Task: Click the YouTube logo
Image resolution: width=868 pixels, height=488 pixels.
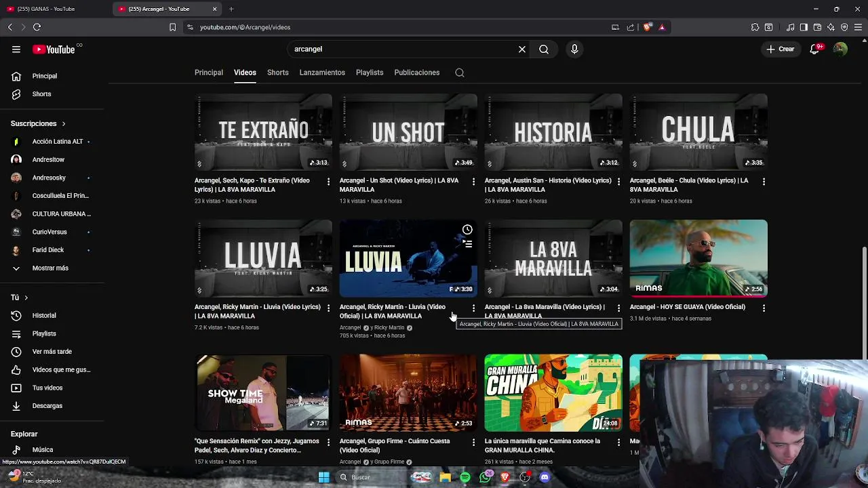Action: coord(54,49)
